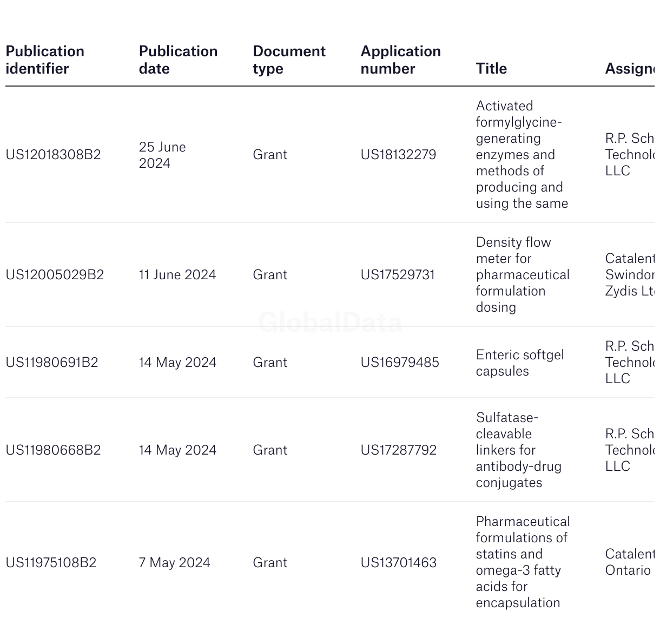This screenshot has height=644, width=660.
Task: Open the Activated formylglycine-generating enzymes title
Action: [522, 155]
